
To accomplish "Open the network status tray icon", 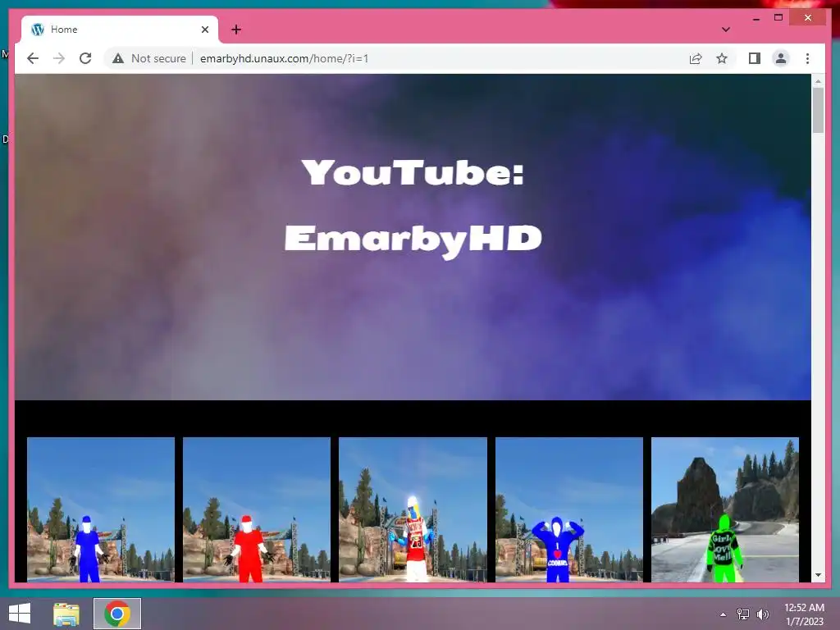I will click(x=742, y=614).
